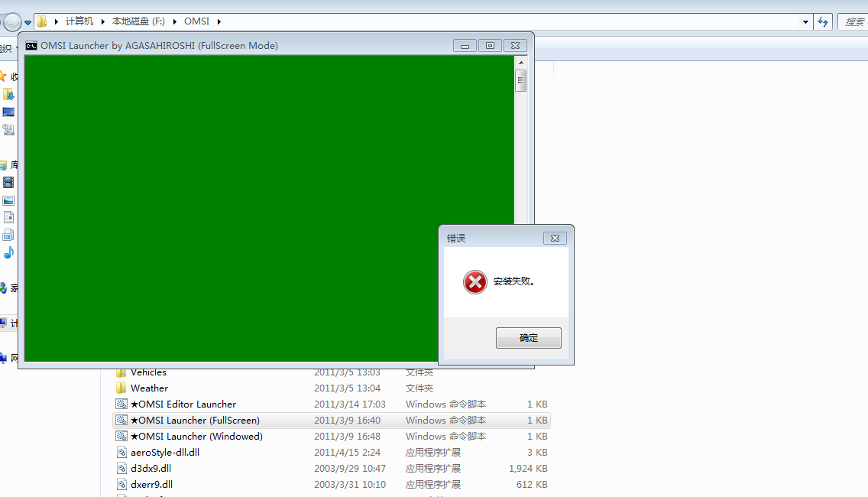Select 本地磁盘 (F:) in the address breadcrumb
Image resolution: width=868 pixels, height=497 pixels.
point(138,21)
